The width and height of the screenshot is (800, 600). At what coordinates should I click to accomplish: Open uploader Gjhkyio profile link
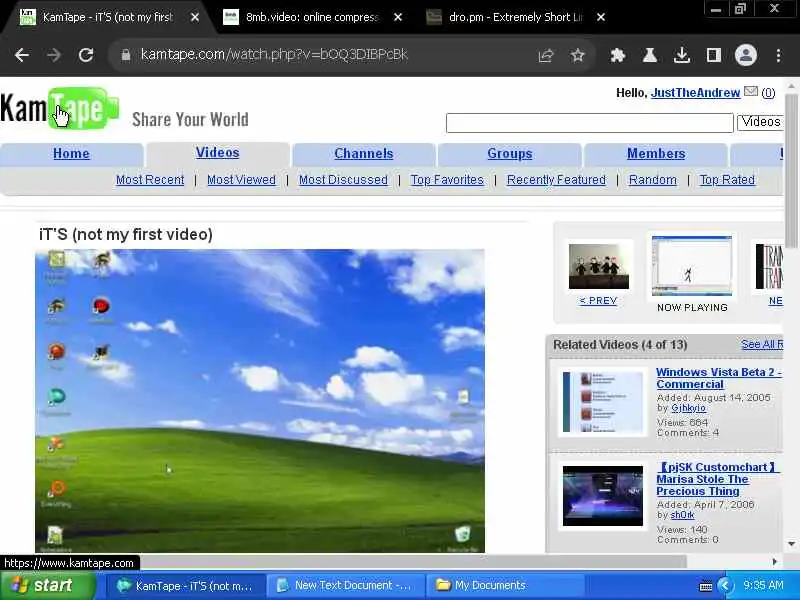point(688,408)
